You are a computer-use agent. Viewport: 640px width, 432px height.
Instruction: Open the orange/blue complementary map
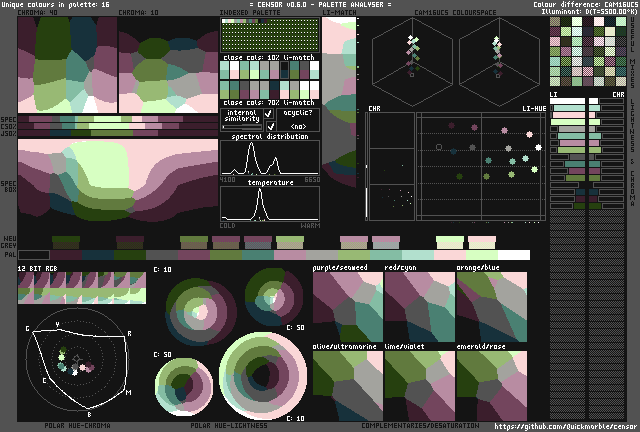coord(492,307)
